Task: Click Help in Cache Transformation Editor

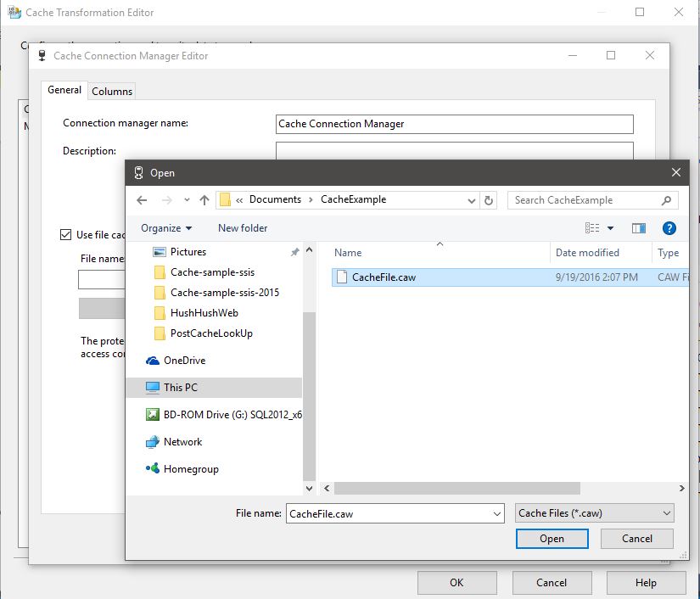Action: click(x=646, y=583)
